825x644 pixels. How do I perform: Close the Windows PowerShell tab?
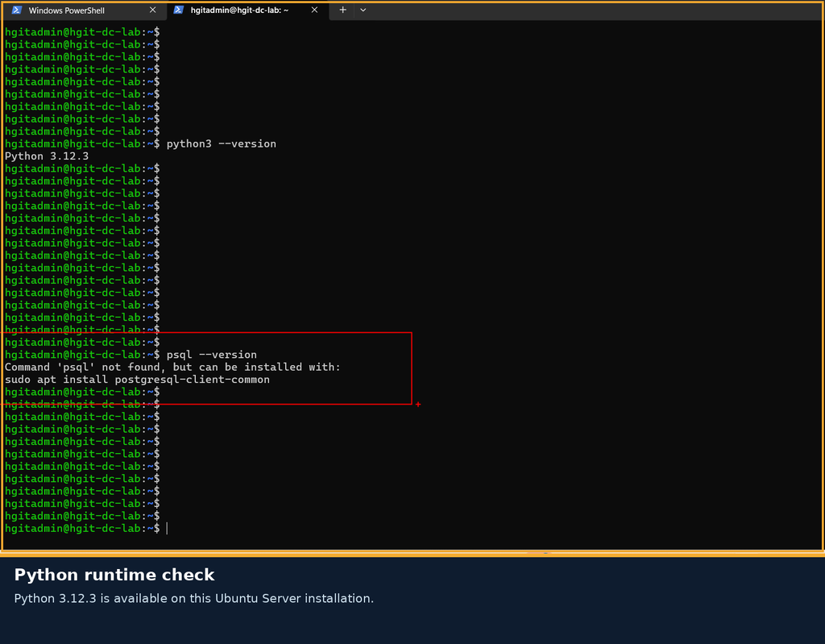pos(152,10)
